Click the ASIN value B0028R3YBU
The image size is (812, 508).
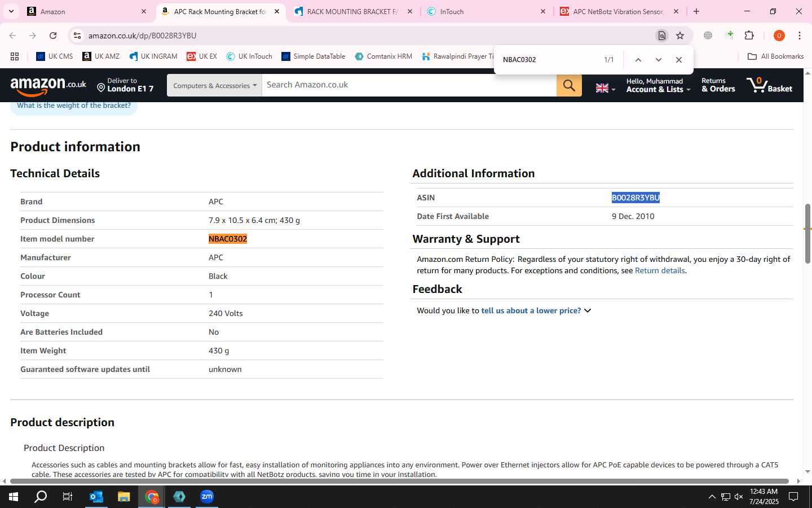tap(636, 198)
